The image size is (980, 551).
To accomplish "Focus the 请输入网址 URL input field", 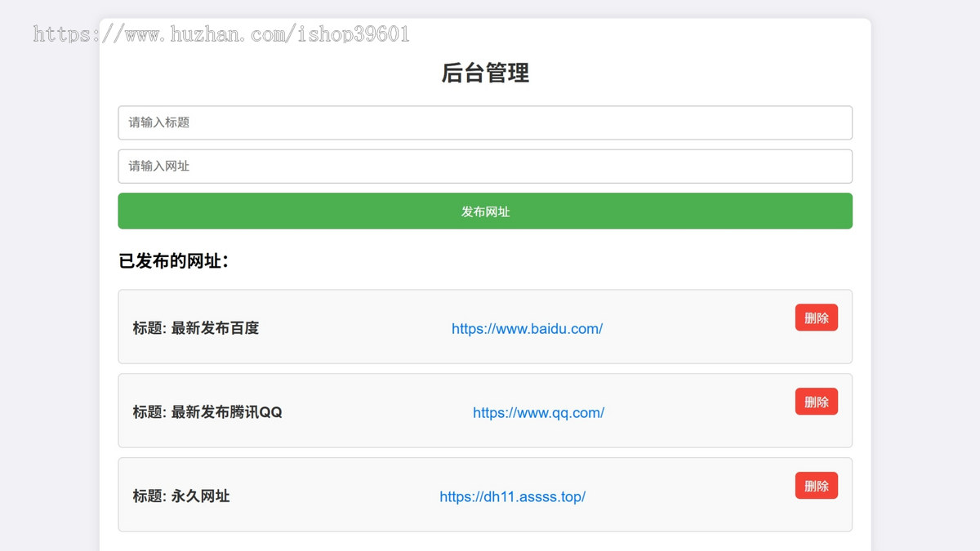I will (485, 167).
